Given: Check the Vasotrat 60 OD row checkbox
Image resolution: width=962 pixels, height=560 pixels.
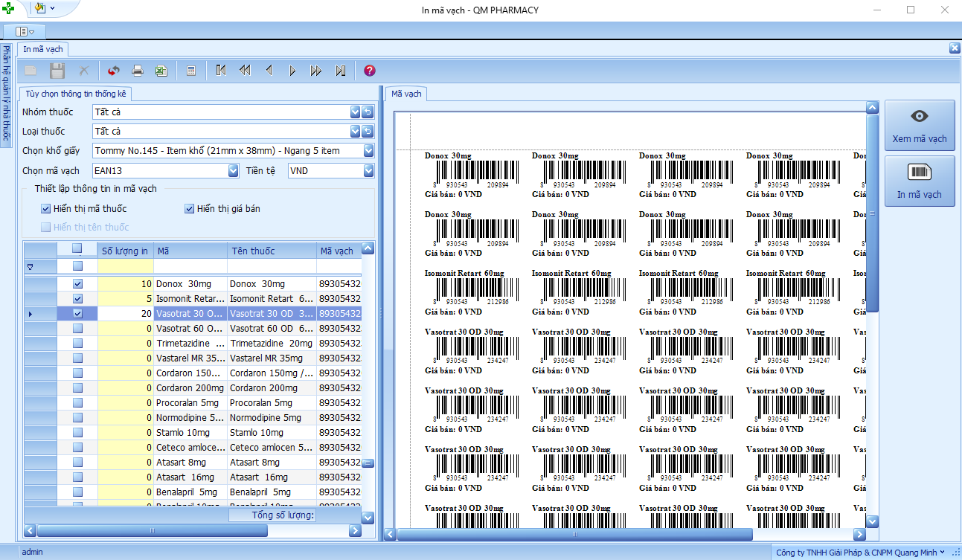Looking at the screenshot, I should point(77,329).
